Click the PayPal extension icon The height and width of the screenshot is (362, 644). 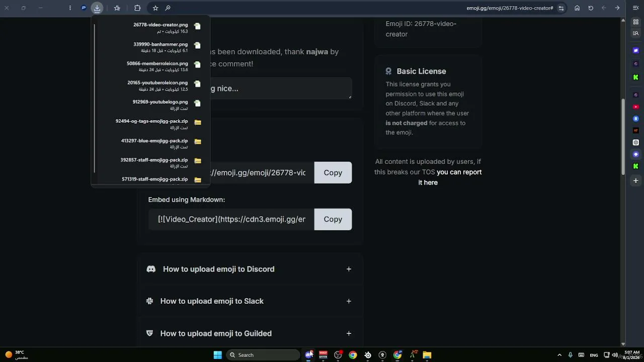[x=84, y=8]
